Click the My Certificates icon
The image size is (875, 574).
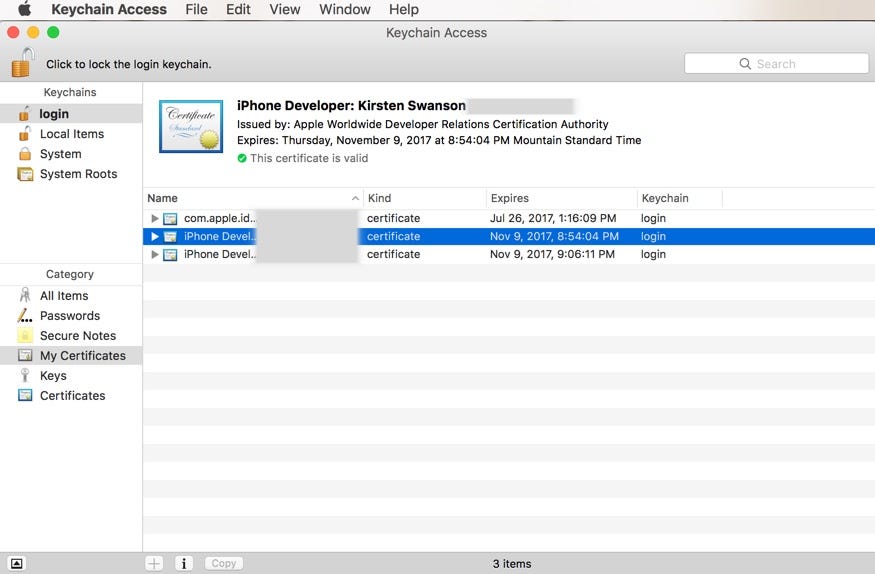(x=25, y=355)
